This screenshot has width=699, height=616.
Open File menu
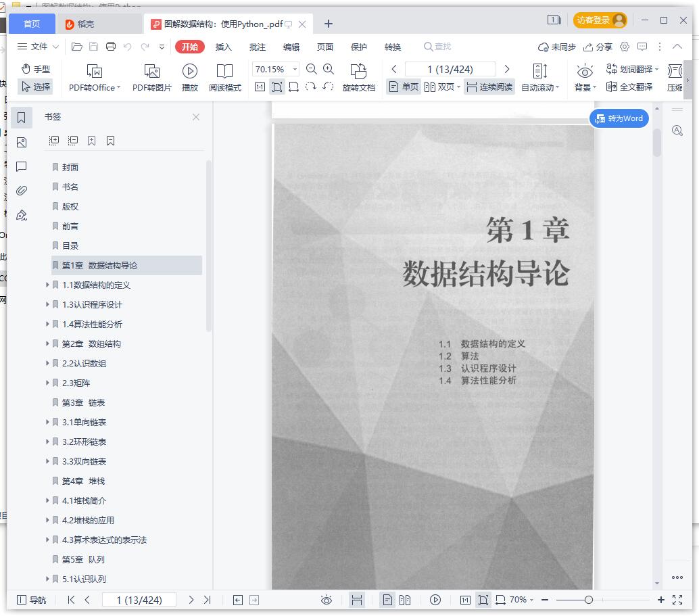pos(38,47)
